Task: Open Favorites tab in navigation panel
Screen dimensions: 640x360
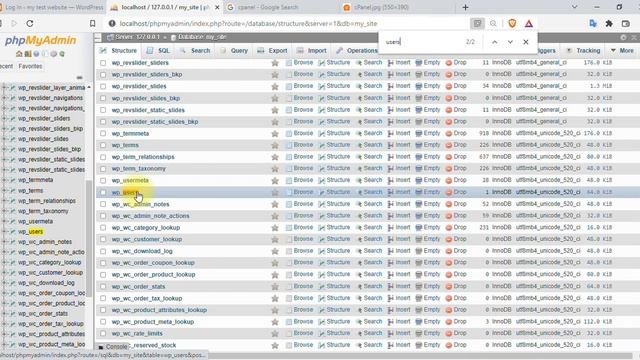Action: pos(30,66)
